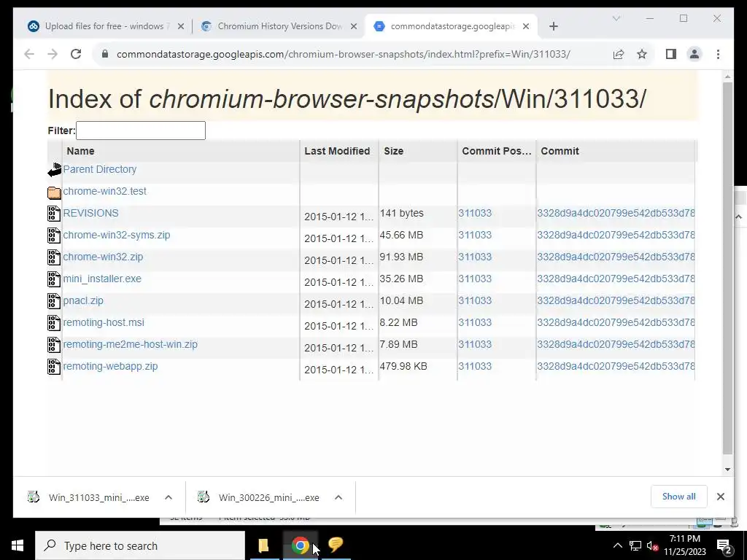Click the file icon beside pnacl.zip
747x560 pixels.
click(x=54, y=301)
